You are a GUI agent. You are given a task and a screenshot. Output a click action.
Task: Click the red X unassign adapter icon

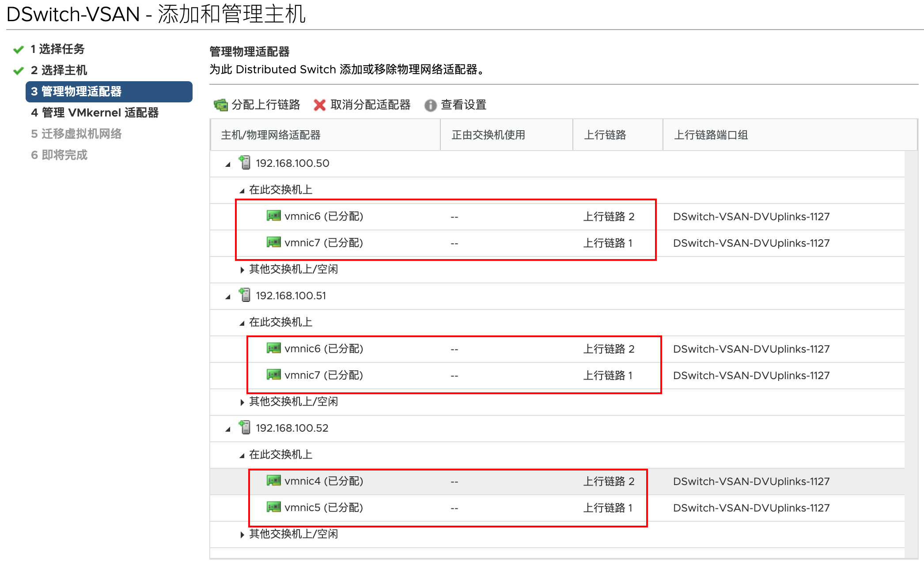click(x=319, y=105)
